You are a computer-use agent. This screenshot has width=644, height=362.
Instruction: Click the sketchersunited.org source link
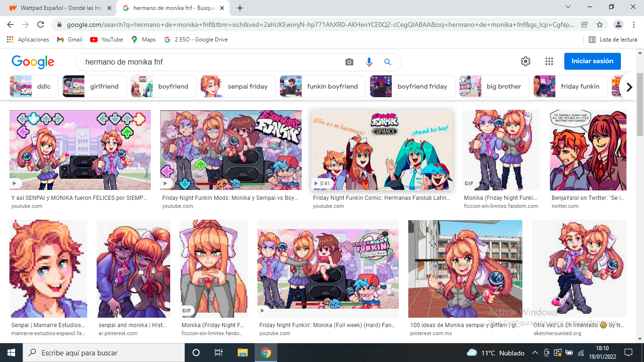point(557,333)
